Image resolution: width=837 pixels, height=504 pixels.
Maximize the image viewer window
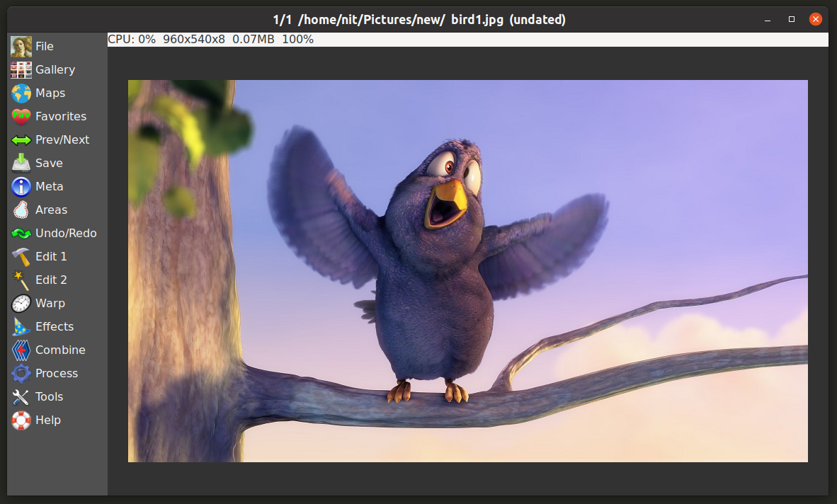click(792, 19)
